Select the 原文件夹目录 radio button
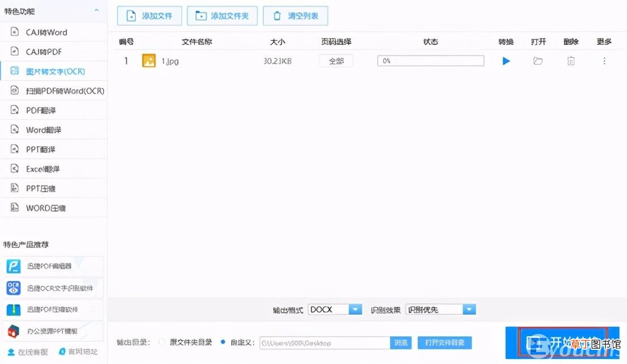This screenshot has width=627, height=364. point(162,342)
